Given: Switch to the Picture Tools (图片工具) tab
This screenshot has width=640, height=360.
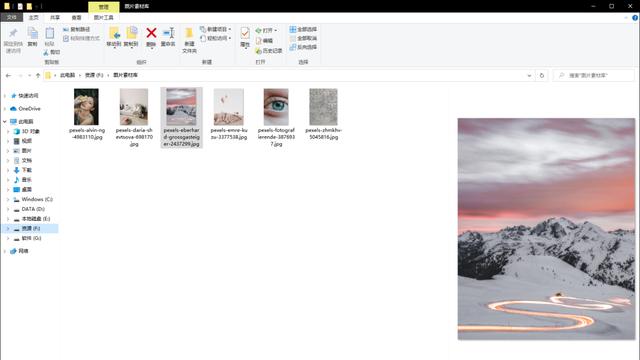Looking at the screenshot, I should tap(104, 18).
